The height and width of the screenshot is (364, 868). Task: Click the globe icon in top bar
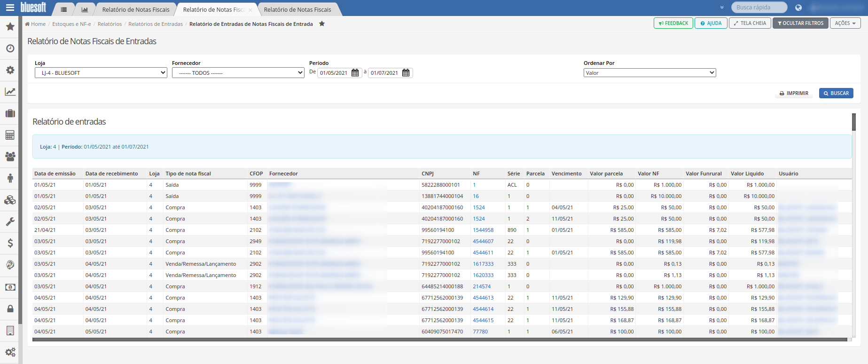(798, 8)
